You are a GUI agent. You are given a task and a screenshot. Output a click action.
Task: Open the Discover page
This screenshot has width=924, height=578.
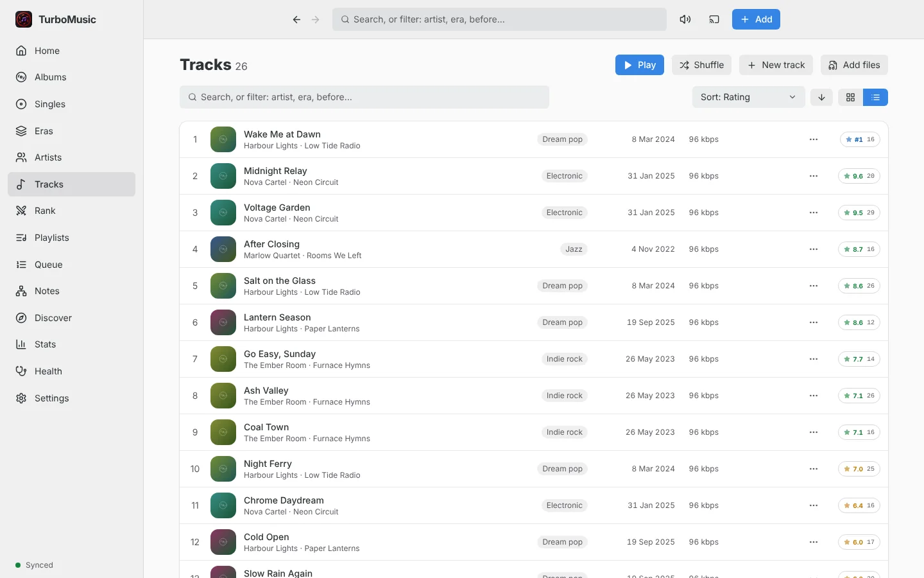point(71,318)
